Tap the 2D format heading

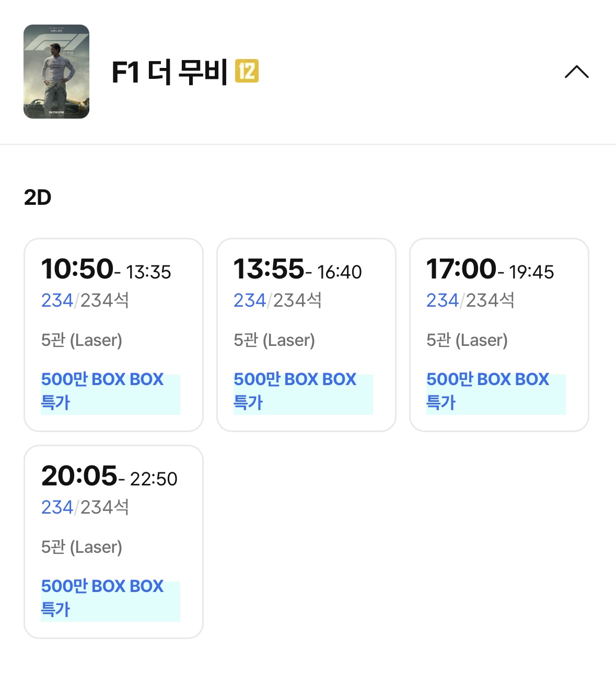38,198
